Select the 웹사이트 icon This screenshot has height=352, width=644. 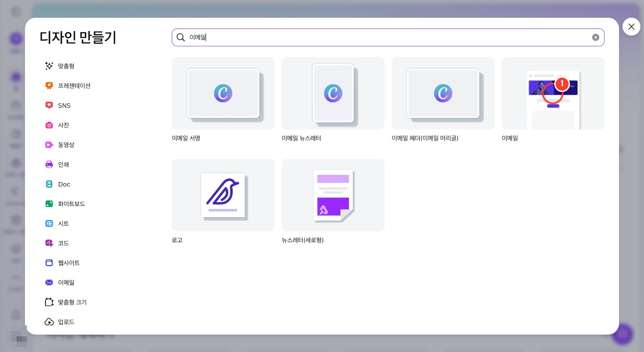(x=49, y=263)
